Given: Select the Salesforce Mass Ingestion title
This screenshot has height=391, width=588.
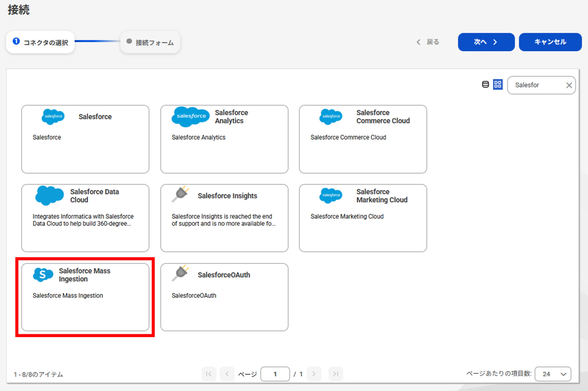Looking at the screenshot, I should [85, 275].
